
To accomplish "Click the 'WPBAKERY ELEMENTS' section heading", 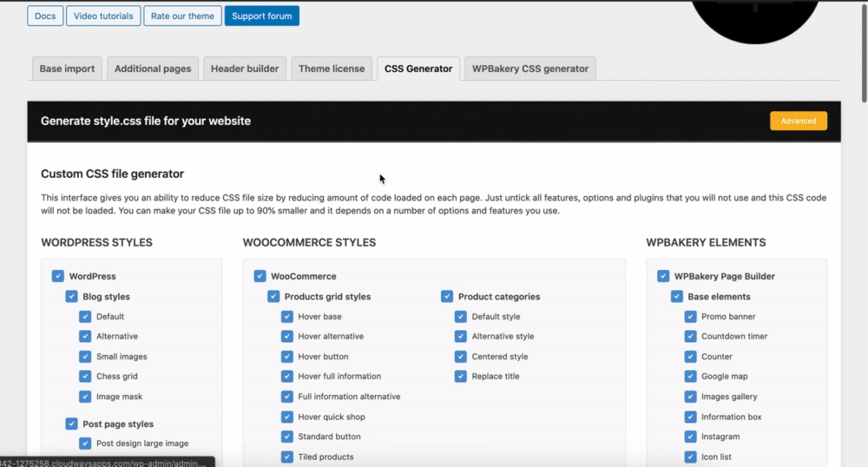I will point(706,242).
